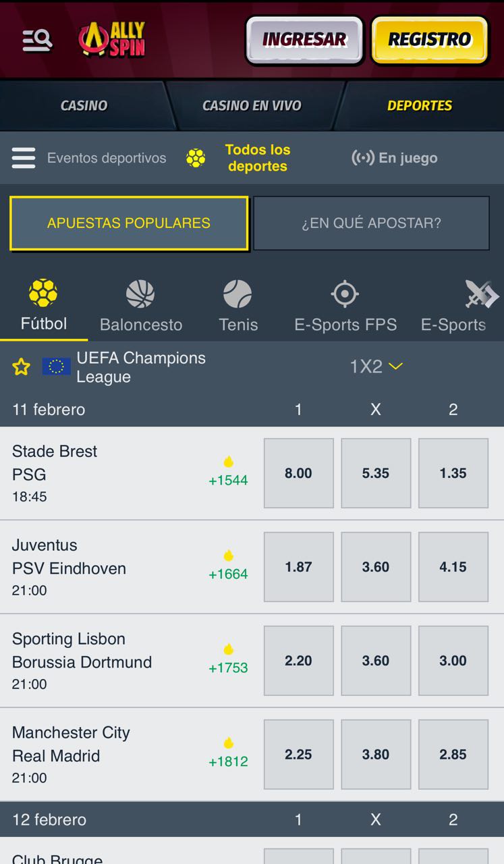Expand the 1X2 market dropdown

coord(376,367)
